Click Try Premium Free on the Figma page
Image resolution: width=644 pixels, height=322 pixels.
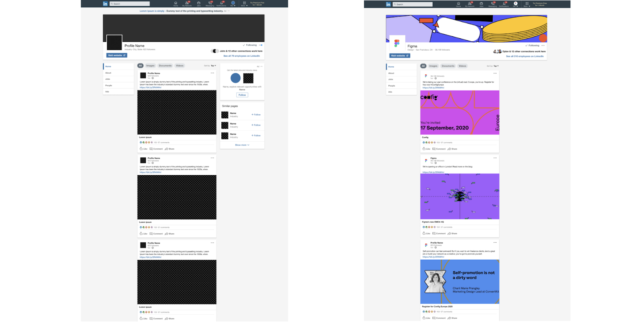(540, 4)
